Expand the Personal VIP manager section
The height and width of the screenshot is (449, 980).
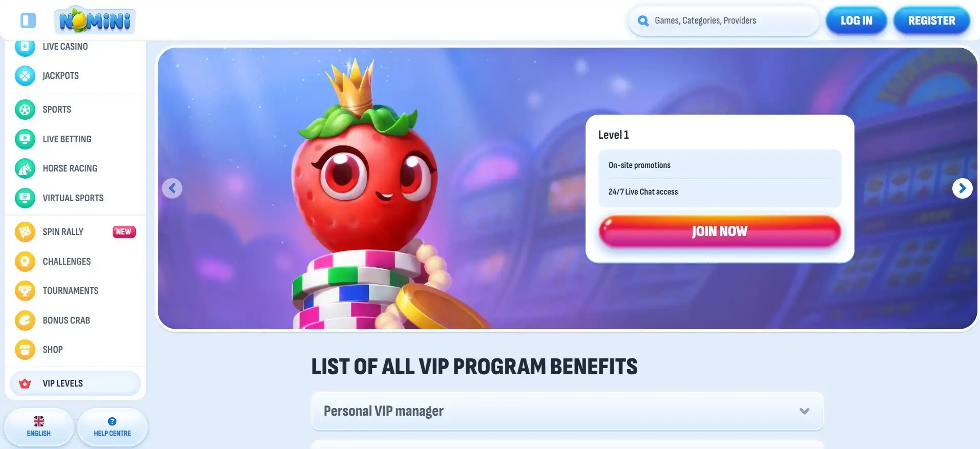(x=567, y=411)
